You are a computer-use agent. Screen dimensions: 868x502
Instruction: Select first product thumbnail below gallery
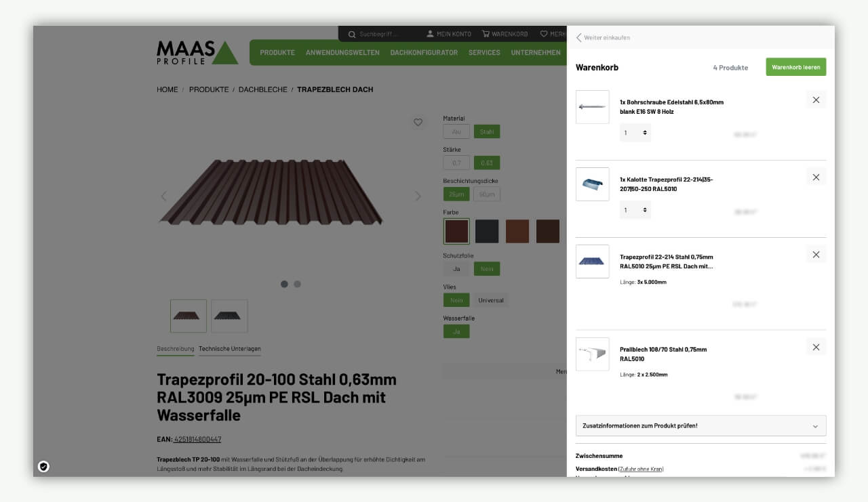tap(189, 316)
